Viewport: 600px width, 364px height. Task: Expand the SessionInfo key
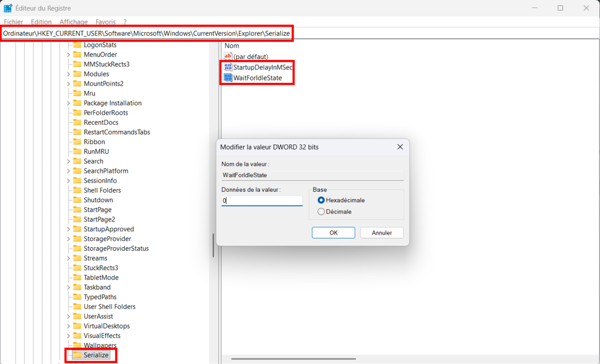tap(68, 181)
